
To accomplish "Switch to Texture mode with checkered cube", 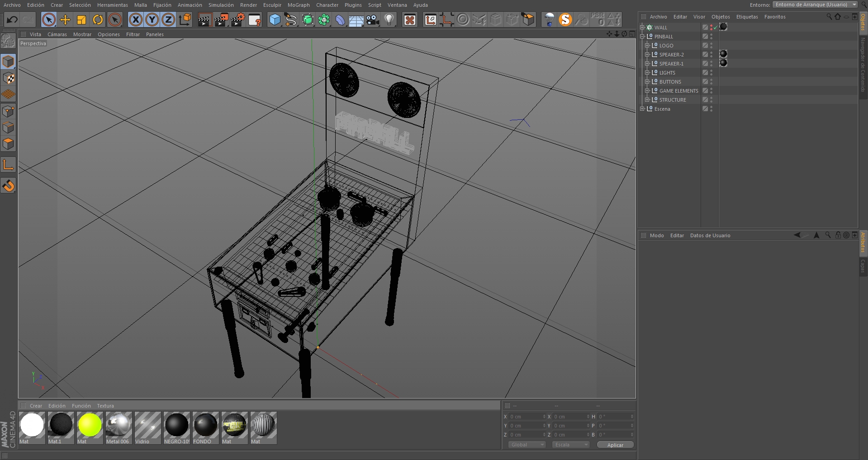I will click(9, 78).
